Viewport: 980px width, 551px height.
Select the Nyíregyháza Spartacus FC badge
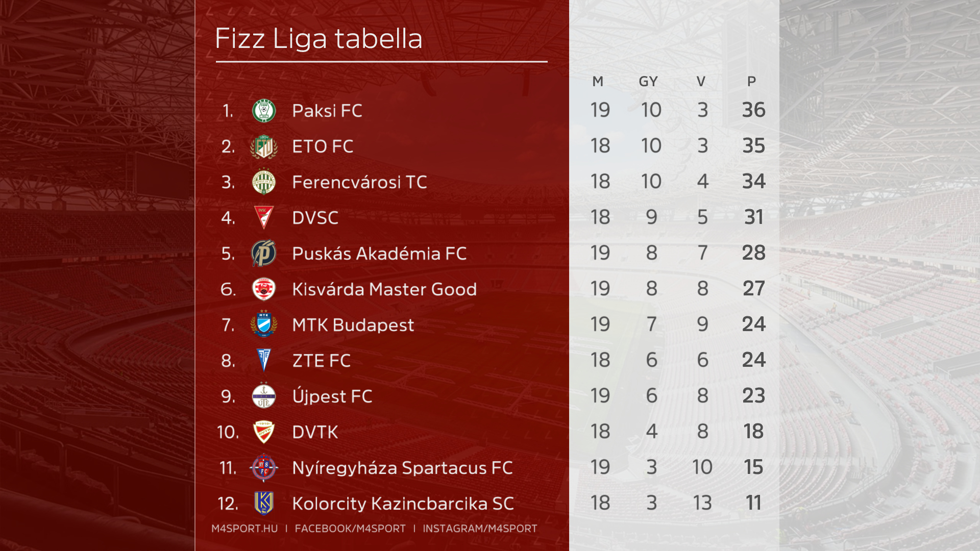[264, 467]
